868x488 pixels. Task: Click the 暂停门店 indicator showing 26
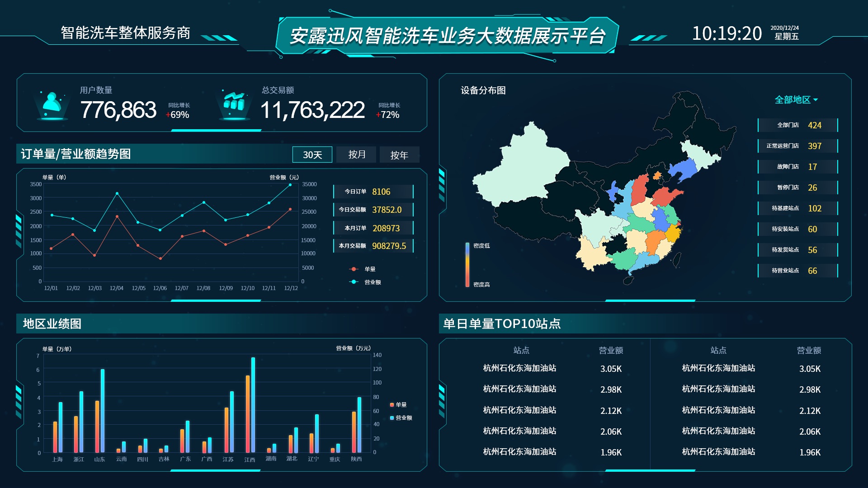(797, 187)
